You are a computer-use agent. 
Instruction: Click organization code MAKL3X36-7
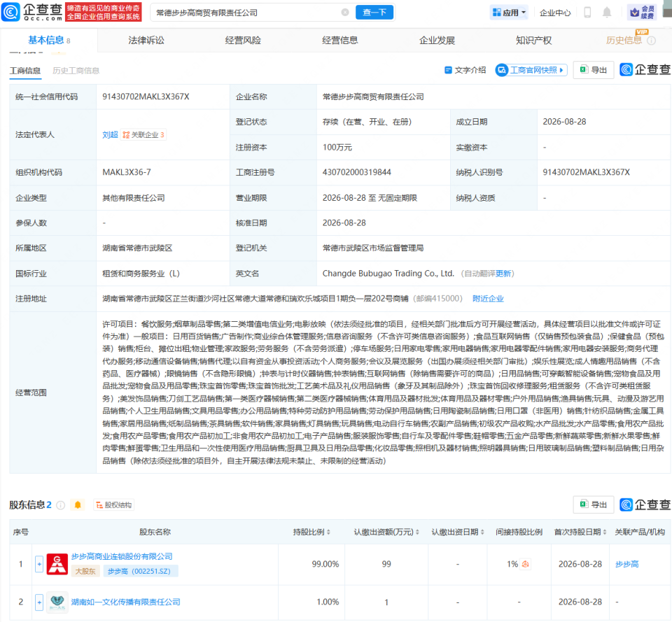coord(127,172)
